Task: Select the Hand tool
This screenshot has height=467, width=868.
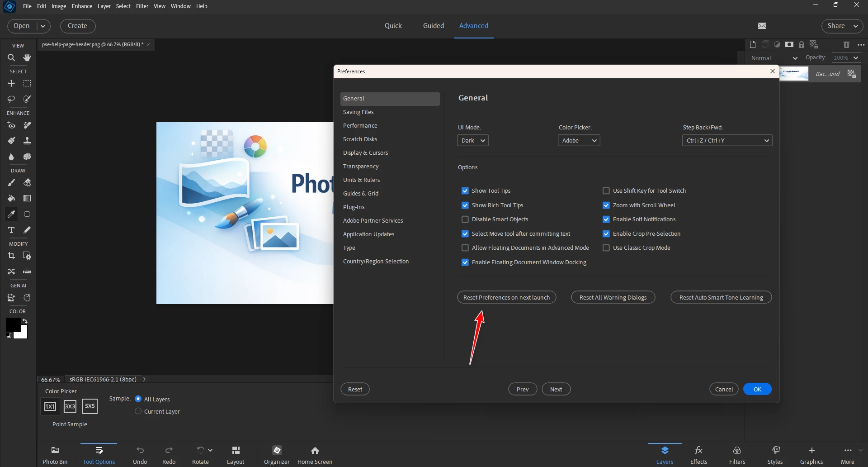Action: [x=27, y=57]
